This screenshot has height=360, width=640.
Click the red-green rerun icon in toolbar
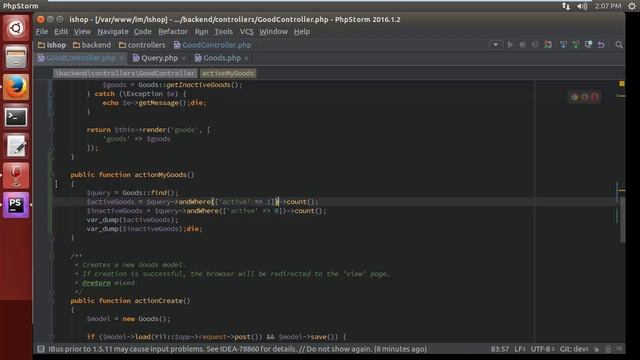pos(548,44)
